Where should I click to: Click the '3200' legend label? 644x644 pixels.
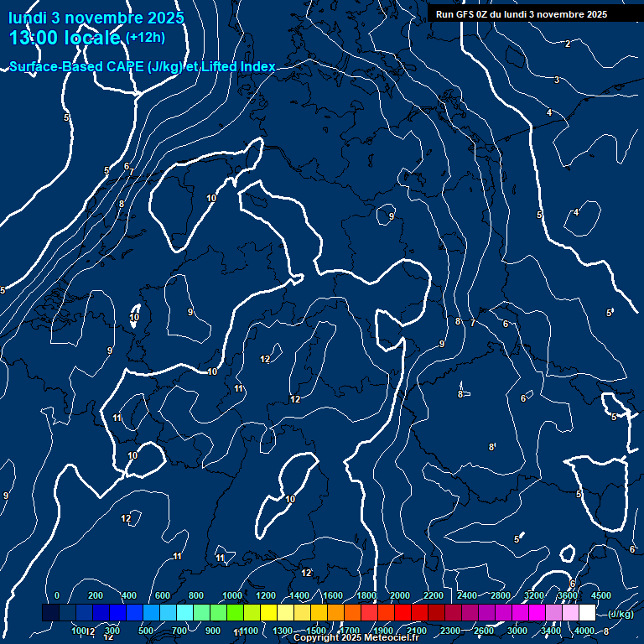534,595
